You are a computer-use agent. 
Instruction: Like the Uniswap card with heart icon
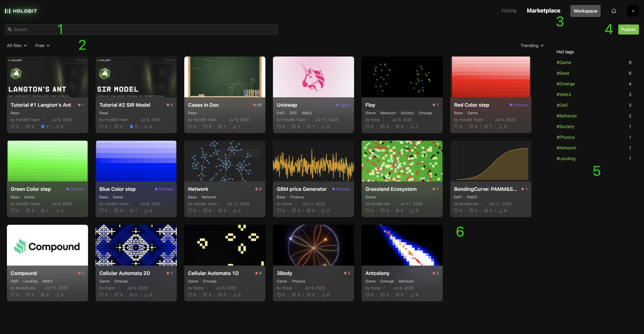tap(279, 127)
